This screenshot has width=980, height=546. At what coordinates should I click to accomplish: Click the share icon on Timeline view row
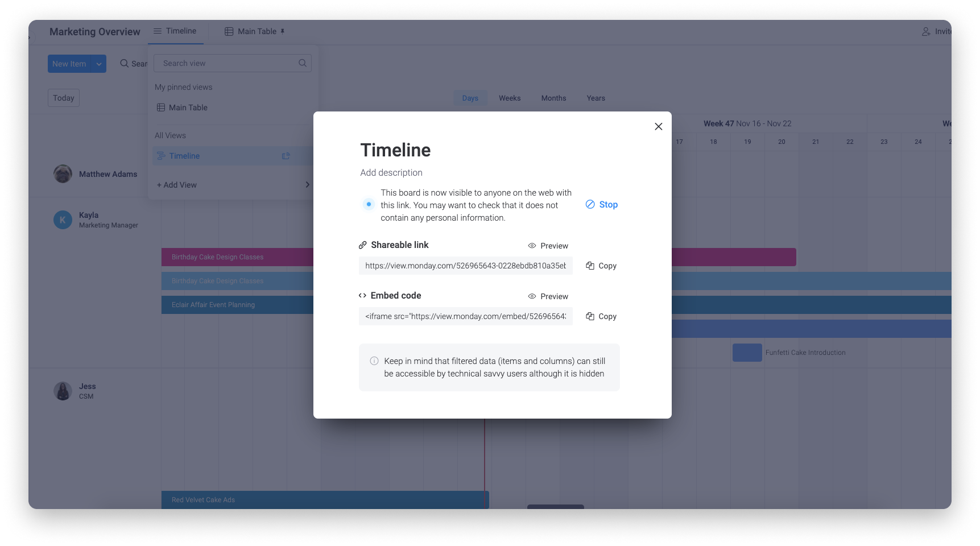pyautogui.click(x=286, y=156)
